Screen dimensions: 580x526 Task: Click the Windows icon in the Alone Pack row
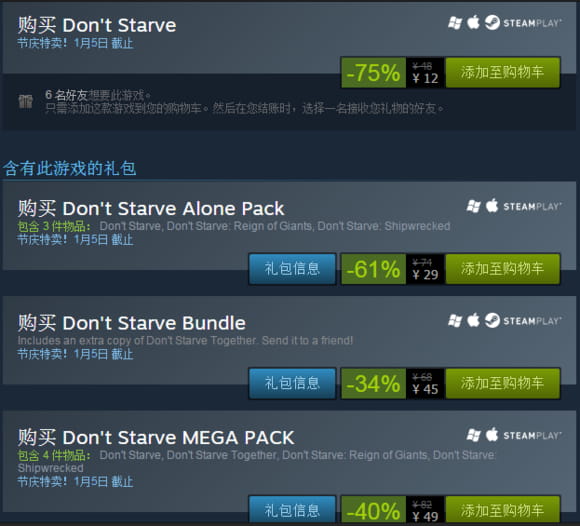pos(473,206)
